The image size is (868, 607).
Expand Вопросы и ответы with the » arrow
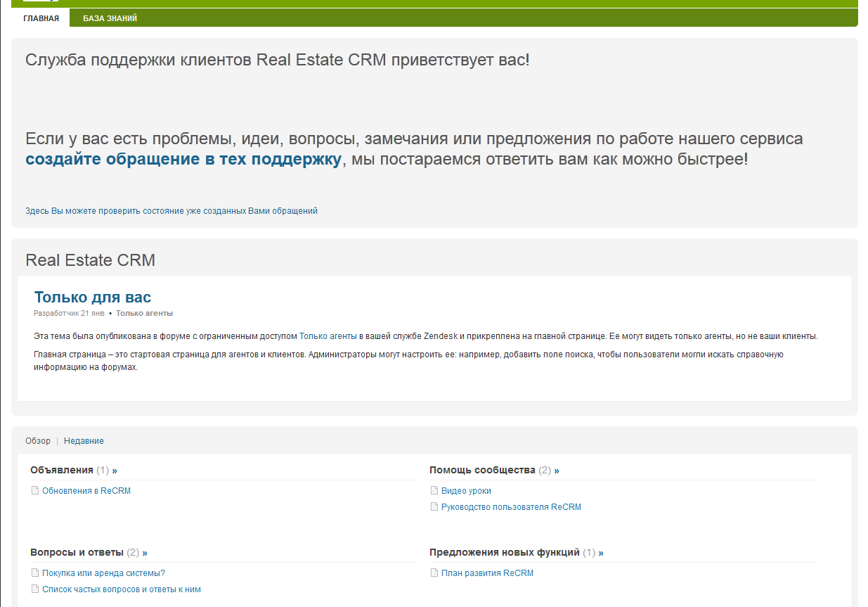click(x=145, y=552)
